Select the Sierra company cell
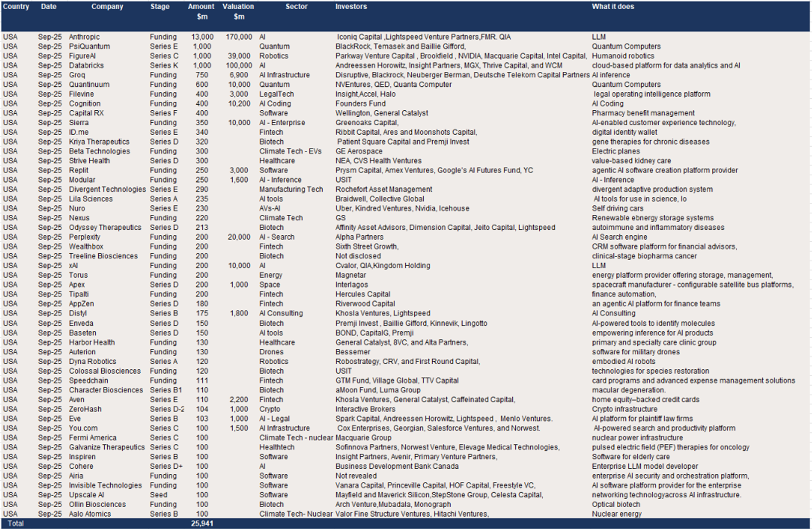 (79, 123)
